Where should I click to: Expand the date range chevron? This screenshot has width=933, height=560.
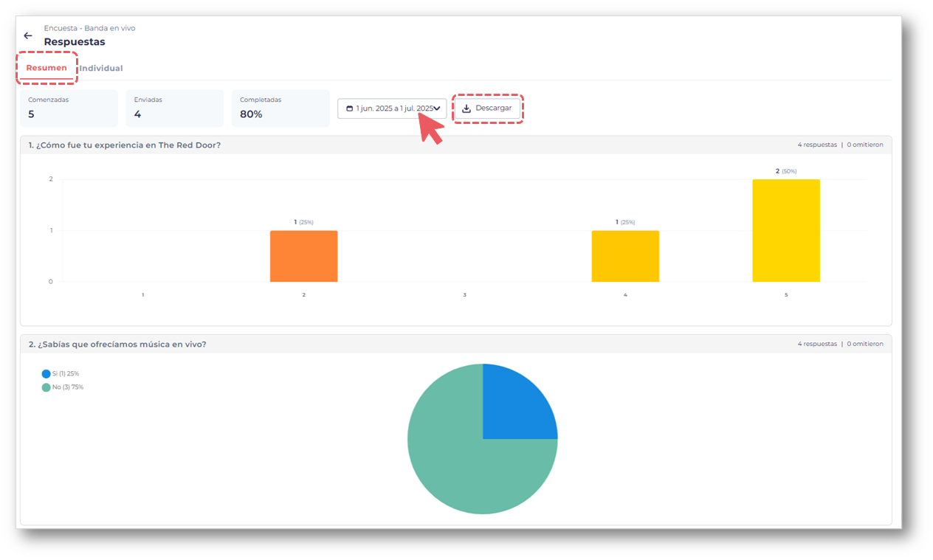point(438,108)
